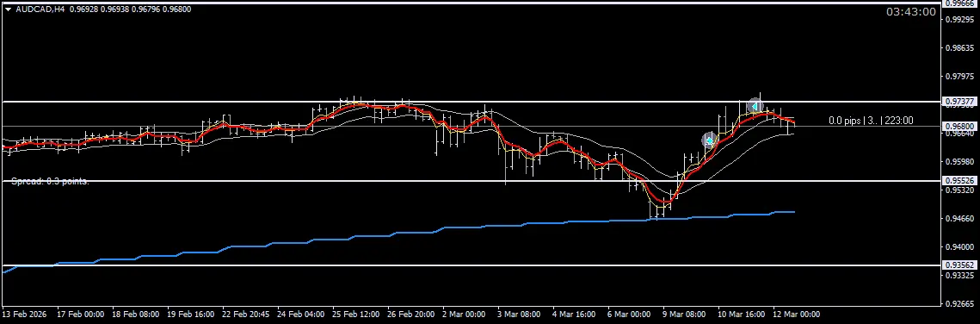Click the '9 Mar 08:00' time axis label
The width and height of the screenshot is (980, 324).
[x=684, y=314]
